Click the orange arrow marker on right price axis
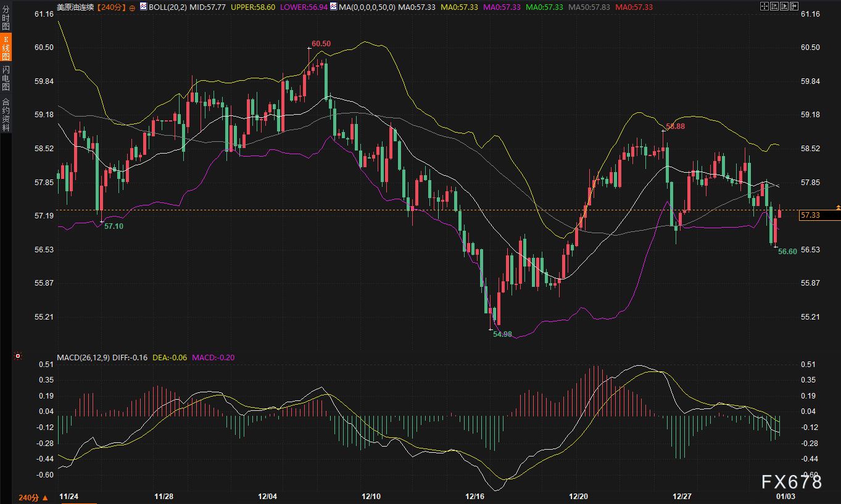 click(x=837, y=208)
